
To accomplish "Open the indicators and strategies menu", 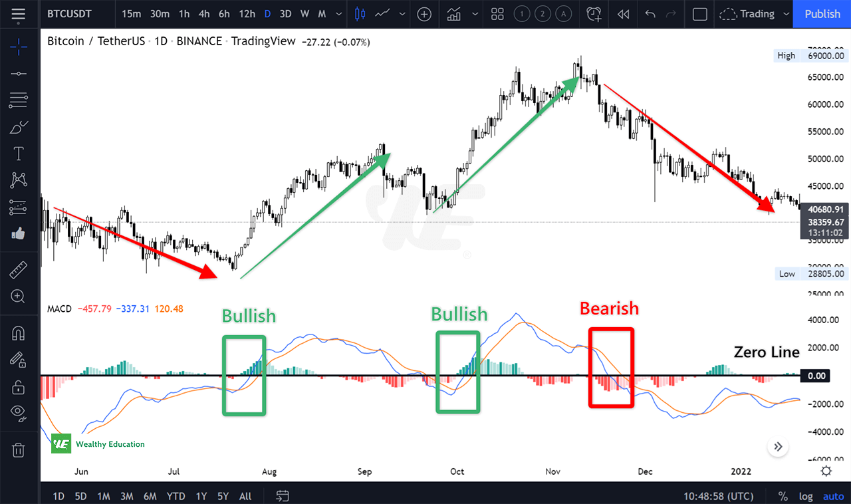I will pyautogui.click(x=455, y=14).
